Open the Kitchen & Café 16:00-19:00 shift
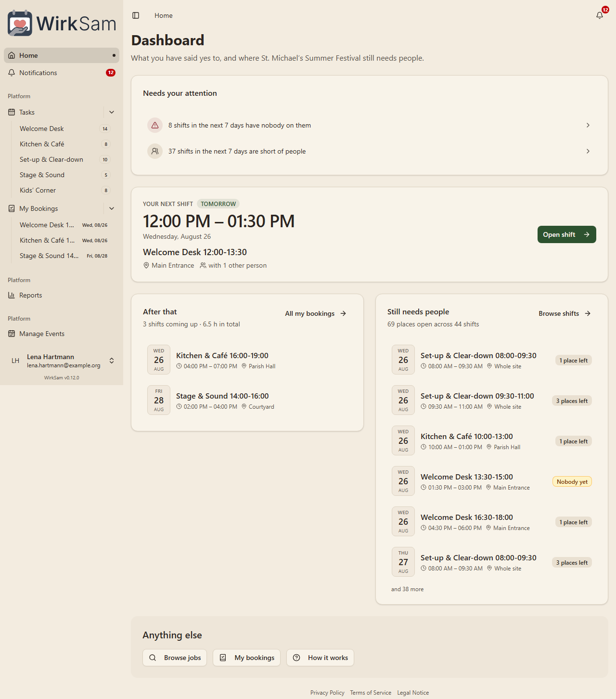Screen dimensions: 616x699 pos(247,360)
